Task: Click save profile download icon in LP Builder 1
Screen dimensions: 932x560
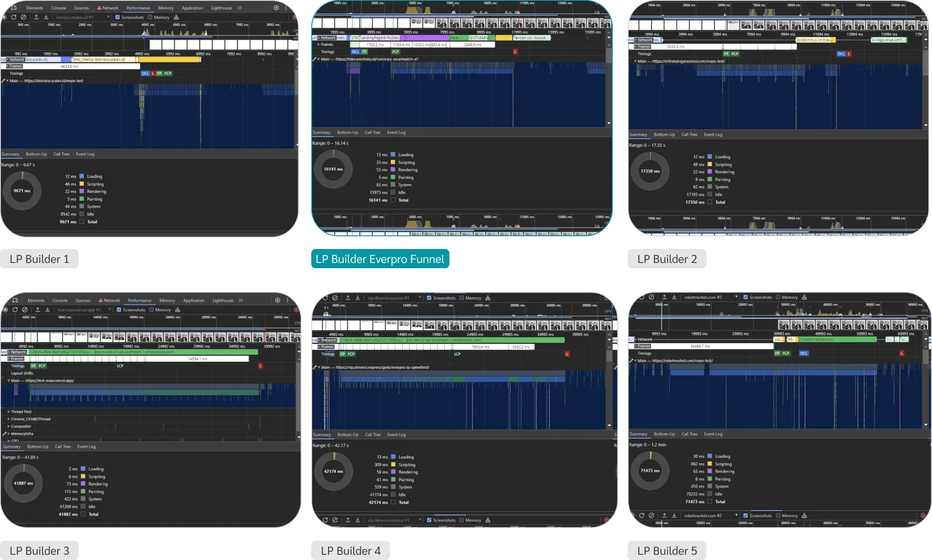Action: point(46,17)
